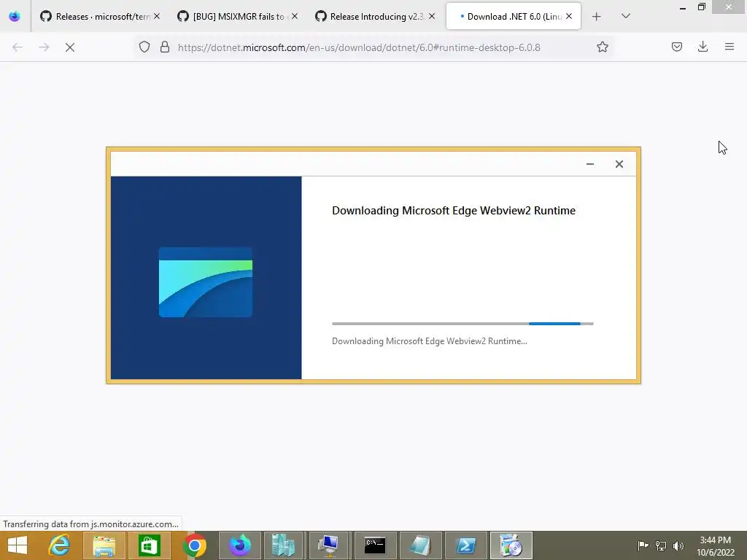The height and width of the screenshot is (560, 747).
Task: Launch Internet Explorer from taskbar
Action: pos(60,545)
